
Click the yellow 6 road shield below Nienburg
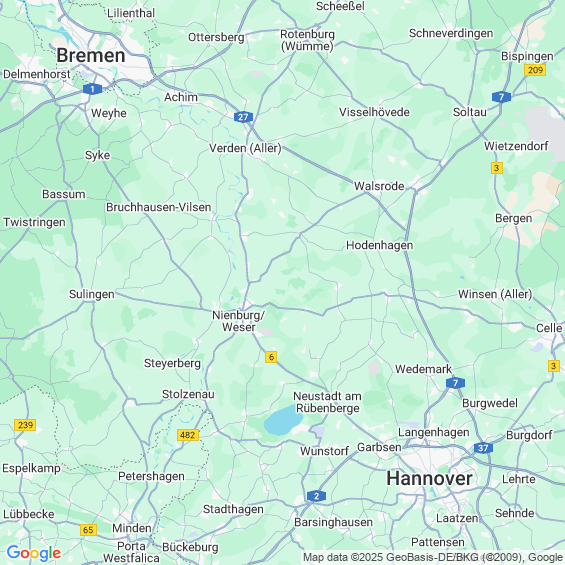point(271,357)
